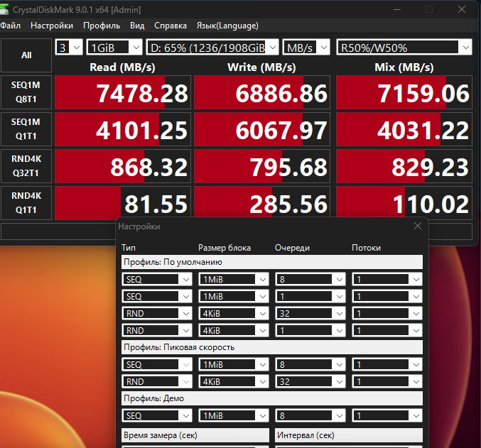The width and height of the screenshot is (481, 448).
Task: Click RND4K Q1T1 read result 81.55
Action: pyautogui.click(x=123, y=203)
